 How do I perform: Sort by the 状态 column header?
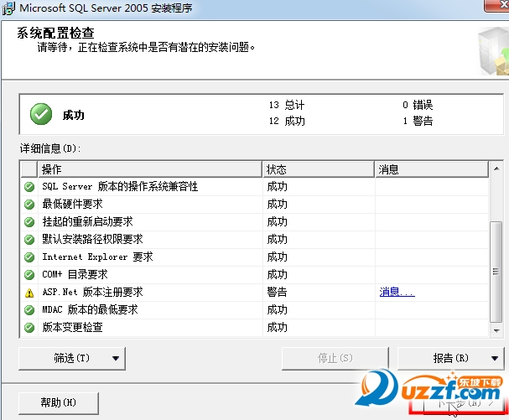pyautogui.click(x=319, y=169)
